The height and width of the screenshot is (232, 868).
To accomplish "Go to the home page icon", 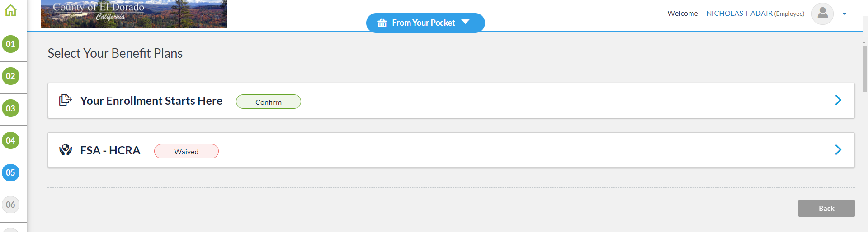I will click(x=11, y=10).
